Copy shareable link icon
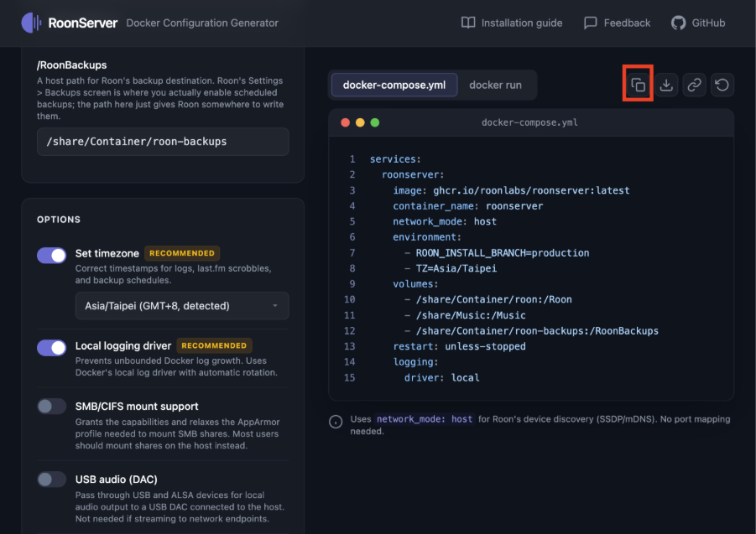Viewport: 756px width, 534px height. point(694,85)
